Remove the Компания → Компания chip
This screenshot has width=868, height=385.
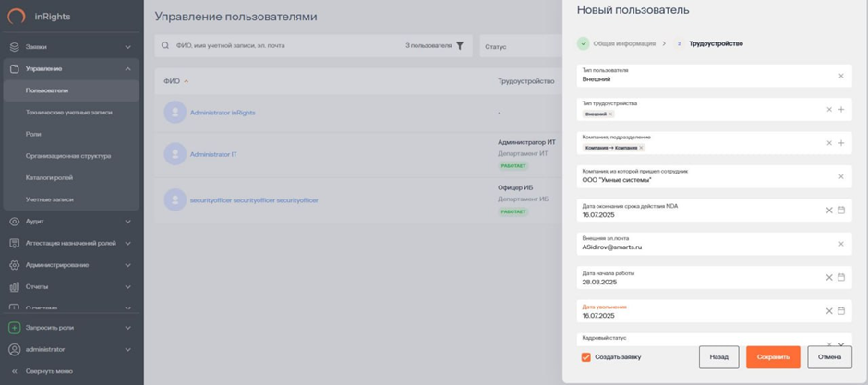click(641, 148)
